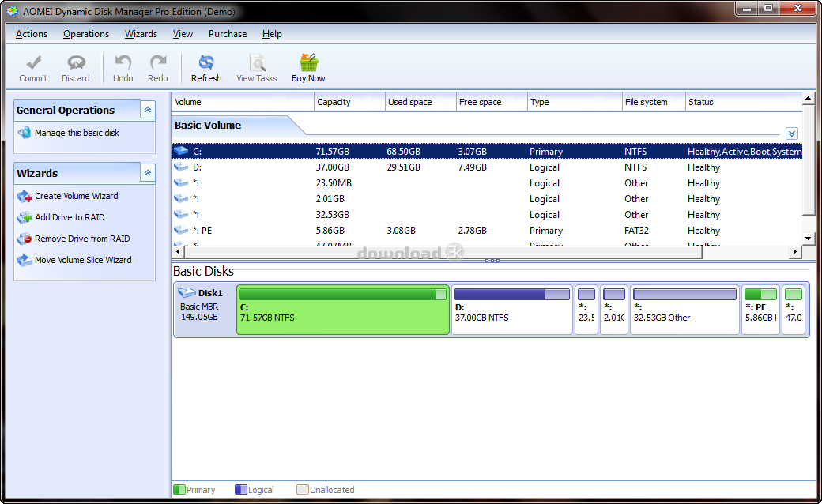Sort by Type column header
Screen dimensions: 822x504
[575, 102]
